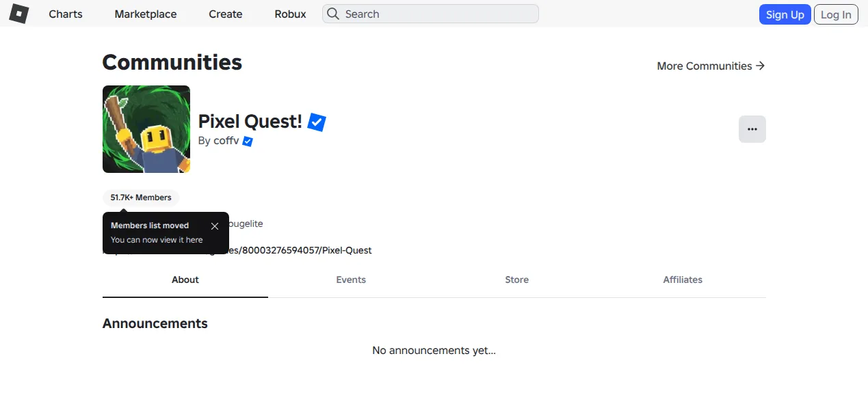The height and width of the screenshot is (408, 868).
Task: Focus the Search input field
Action: (x=431, y=14)
